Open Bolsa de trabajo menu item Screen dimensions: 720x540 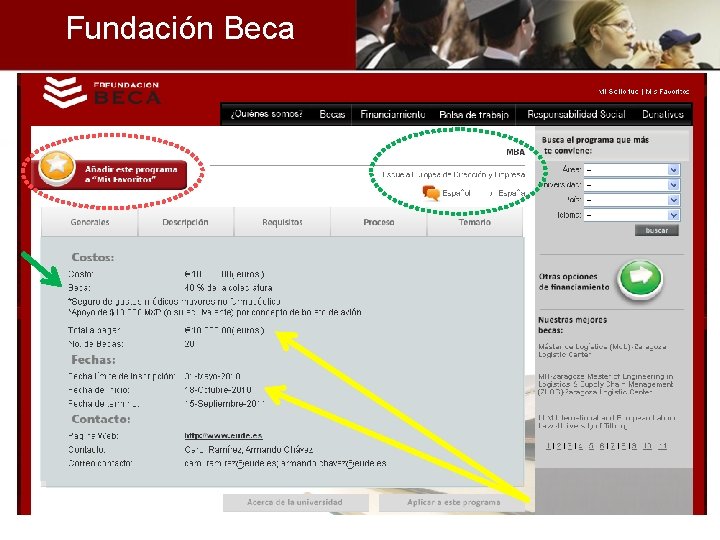point(474,115)
